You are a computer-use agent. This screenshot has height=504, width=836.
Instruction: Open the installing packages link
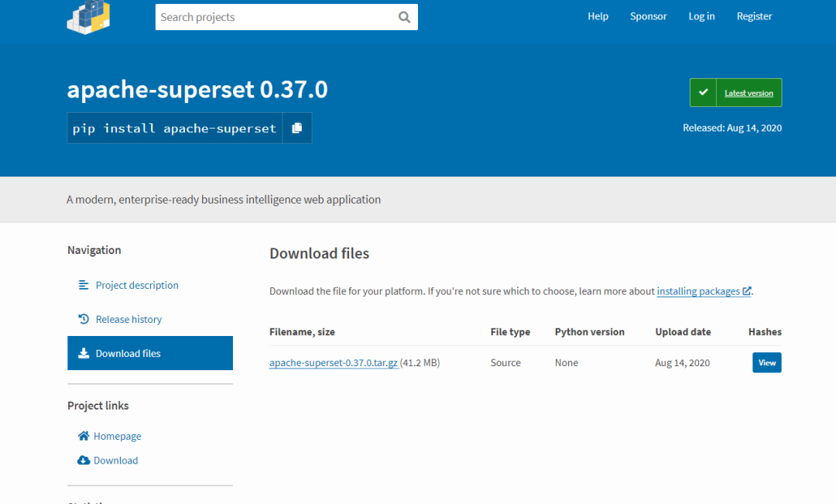tap(698, 292)
